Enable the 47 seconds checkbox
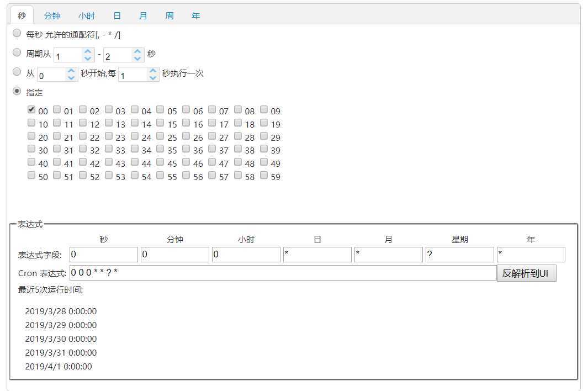Viewport: 588px width, 391px height. click(x=212, y=162)
